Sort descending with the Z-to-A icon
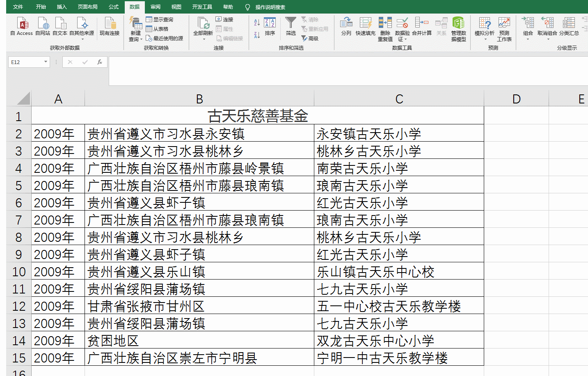 (x=257, y=35)
